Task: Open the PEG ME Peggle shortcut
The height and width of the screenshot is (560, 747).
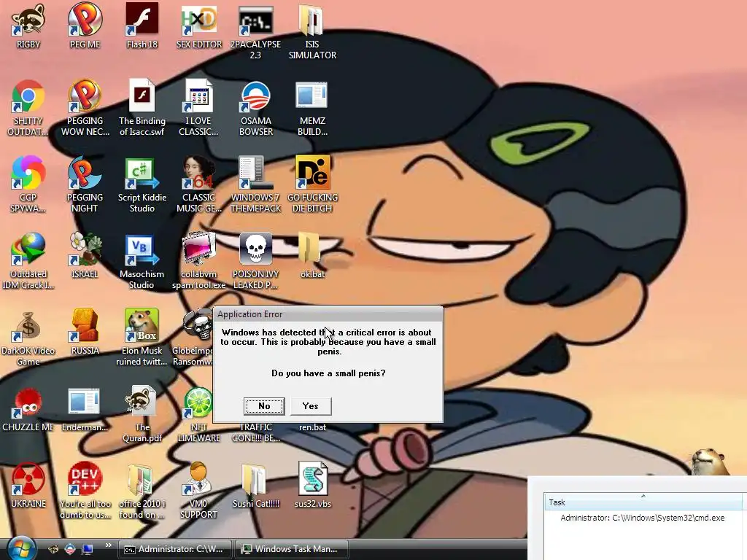Action: [85, 26]
